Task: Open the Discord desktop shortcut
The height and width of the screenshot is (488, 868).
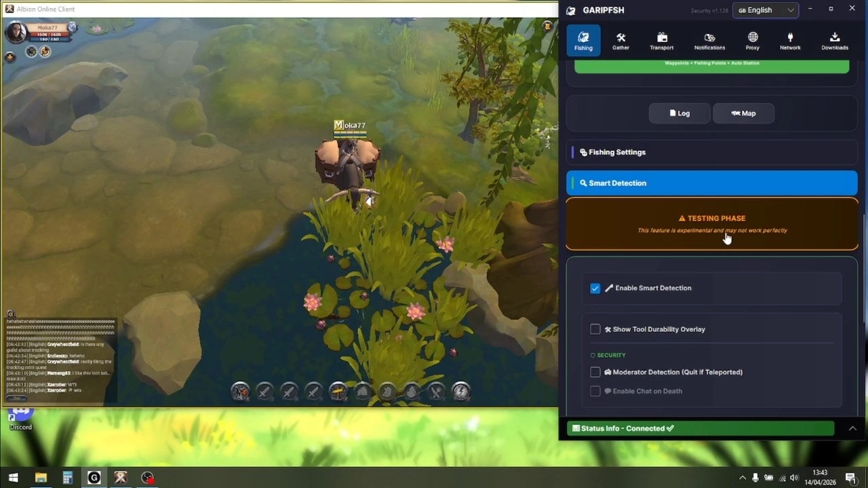Action: [x=20, y=417]
